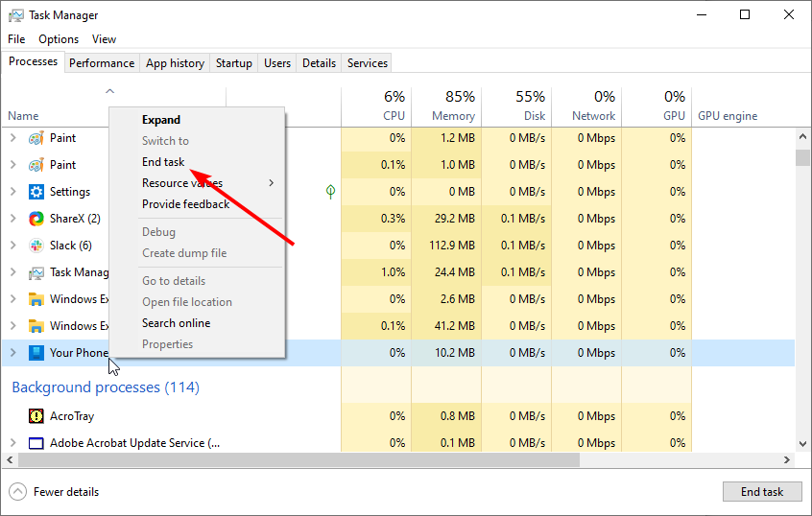Sort by the GPU column header

tap(657, 106)
